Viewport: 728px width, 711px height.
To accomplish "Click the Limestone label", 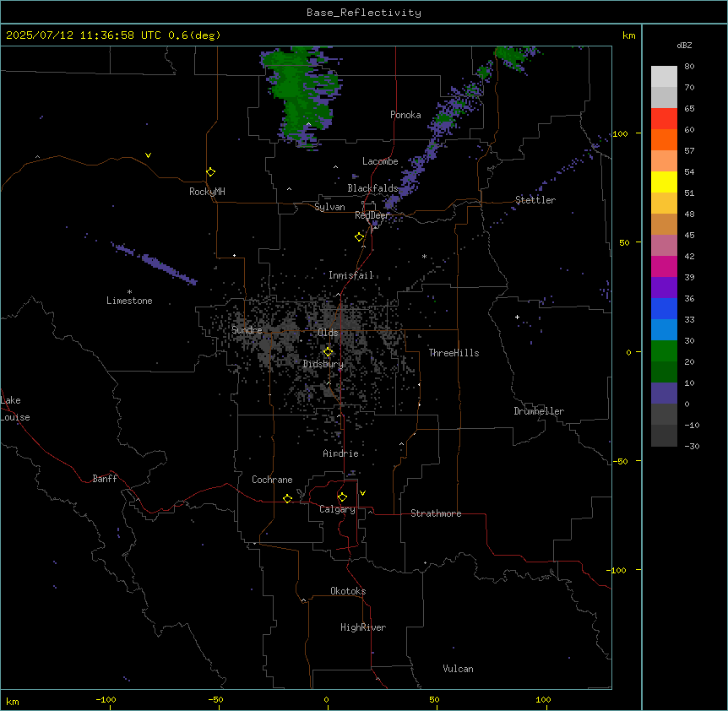I will point(129,301).
